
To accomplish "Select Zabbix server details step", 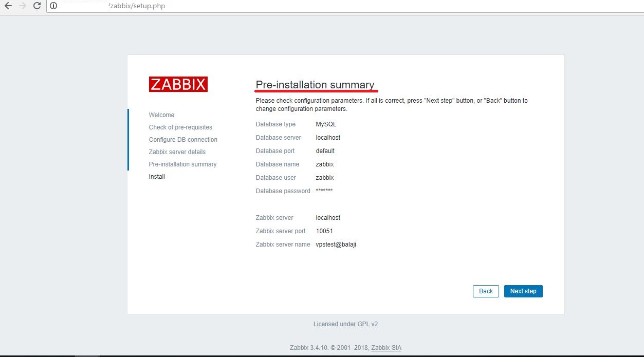I will click(177, 152).
